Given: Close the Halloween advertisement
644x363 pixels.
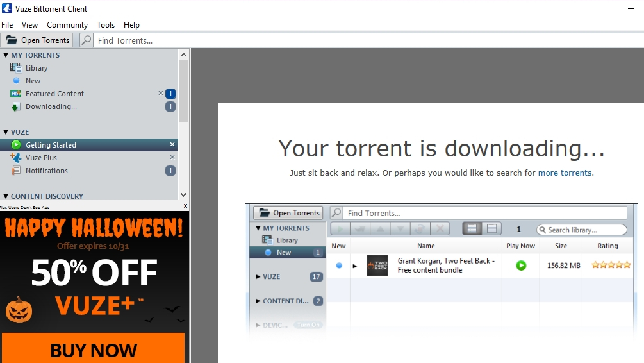Looking at the screenshot, I should pos(185,206).
